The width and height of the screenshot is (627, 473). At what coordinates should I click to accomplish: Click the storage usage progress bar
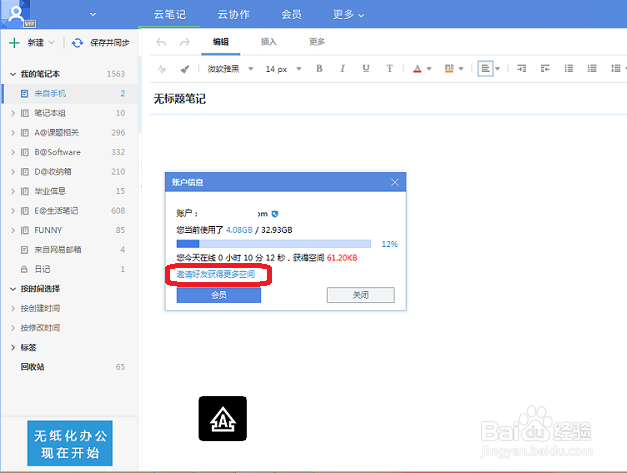(274, 244)
